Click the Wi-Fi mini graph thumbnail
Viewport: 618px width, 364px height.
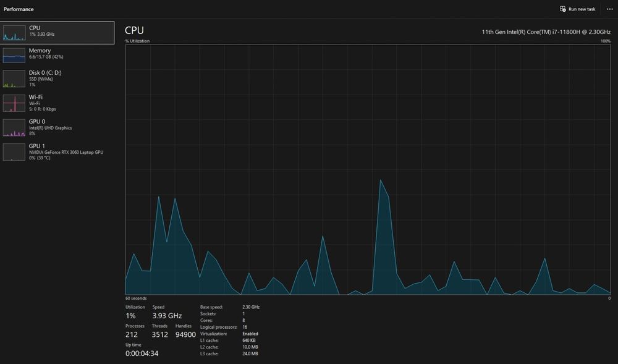14,103
